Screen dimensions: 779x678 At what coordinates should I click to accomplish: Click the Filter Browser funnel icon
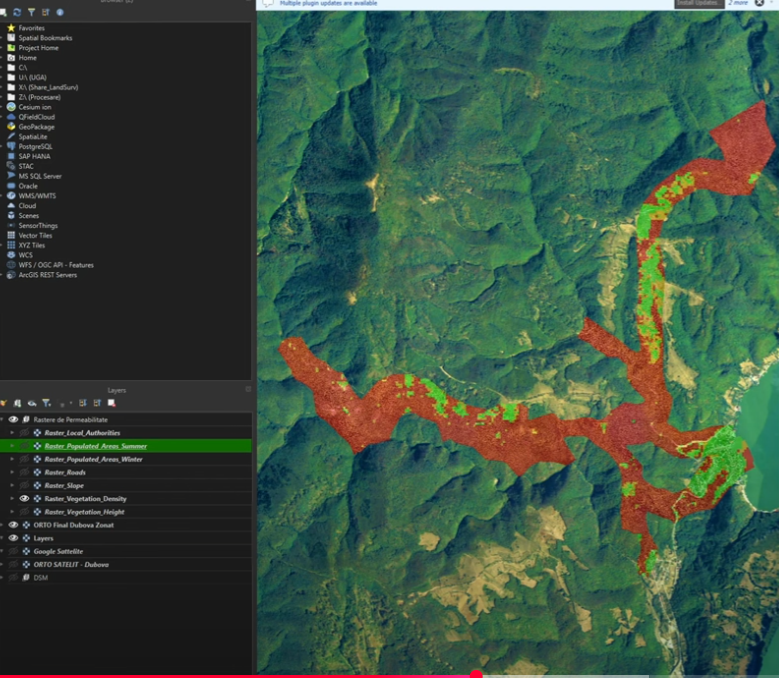[31, 12]
